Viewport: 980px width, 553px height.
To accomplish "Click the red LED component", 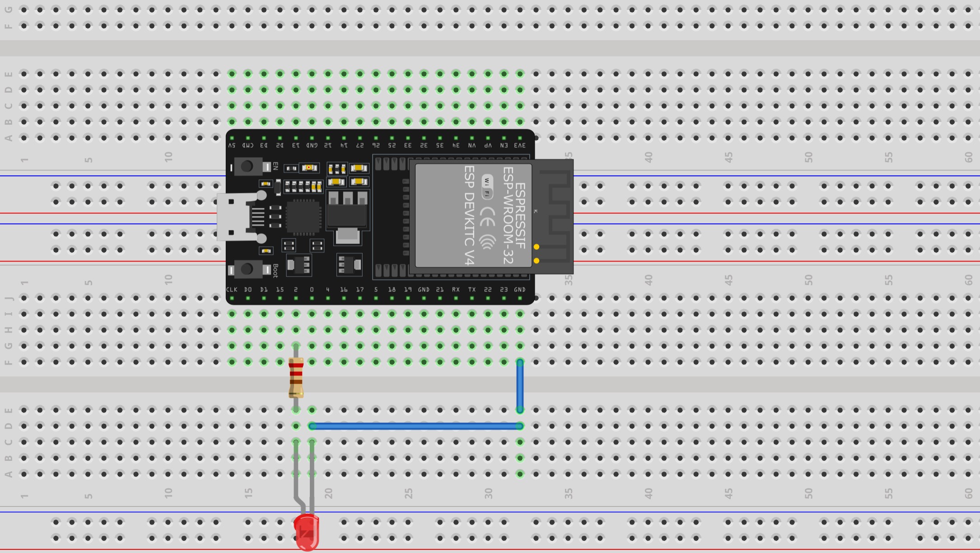I will [307, 532].
